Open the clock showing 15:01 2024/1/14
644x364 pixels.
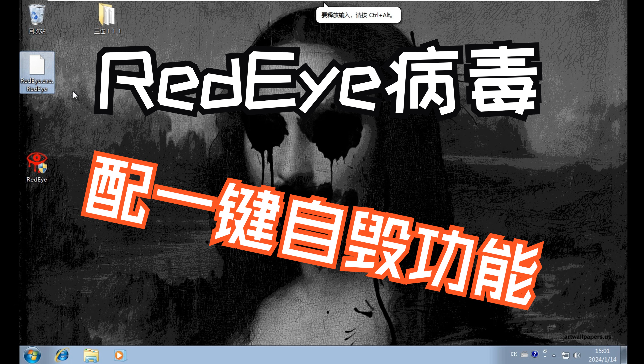(x=602, y=355)
